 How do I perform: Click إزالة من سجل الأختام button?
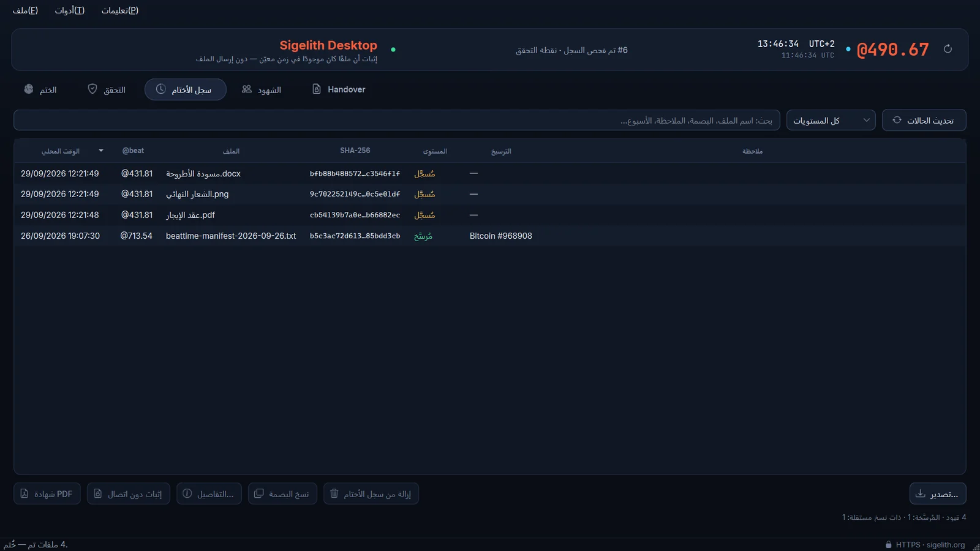point(371,493)
